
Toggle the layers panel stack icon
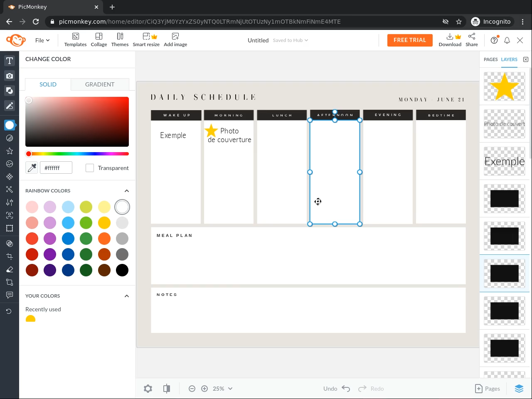pos(519,389)
